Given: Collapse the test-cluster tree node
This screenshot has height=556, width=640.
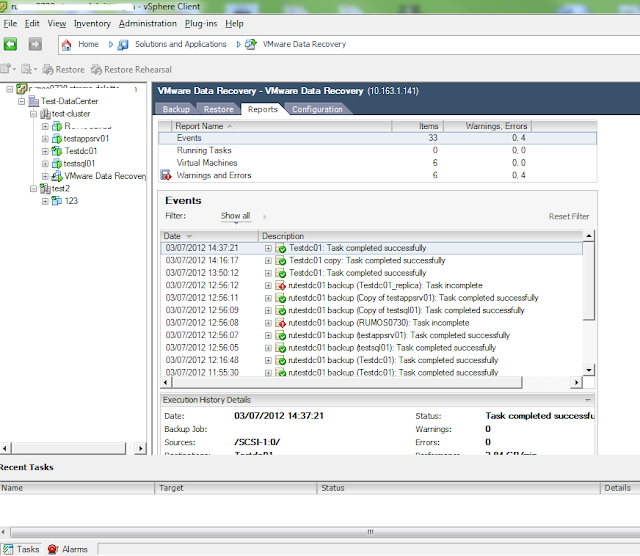Looking at the screenshot, I should (x=33, y=114).
